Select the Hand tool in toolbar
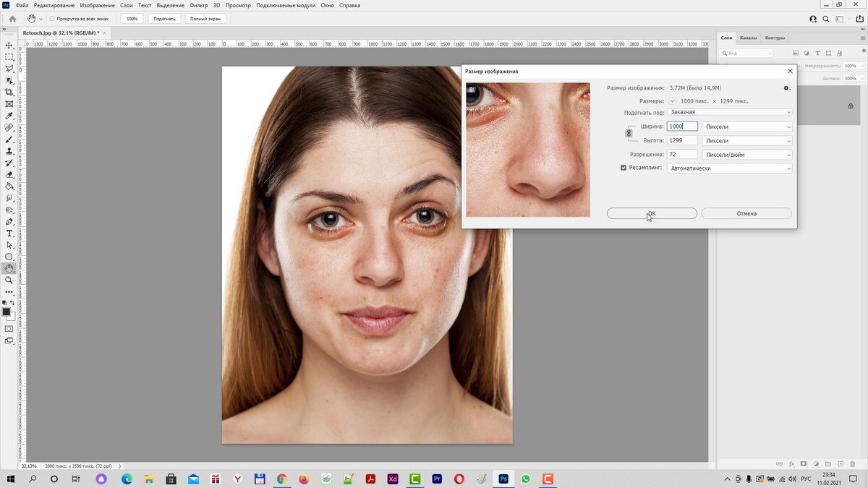The image size is (868, 488). pyautogui.click(x=9, y=268)
